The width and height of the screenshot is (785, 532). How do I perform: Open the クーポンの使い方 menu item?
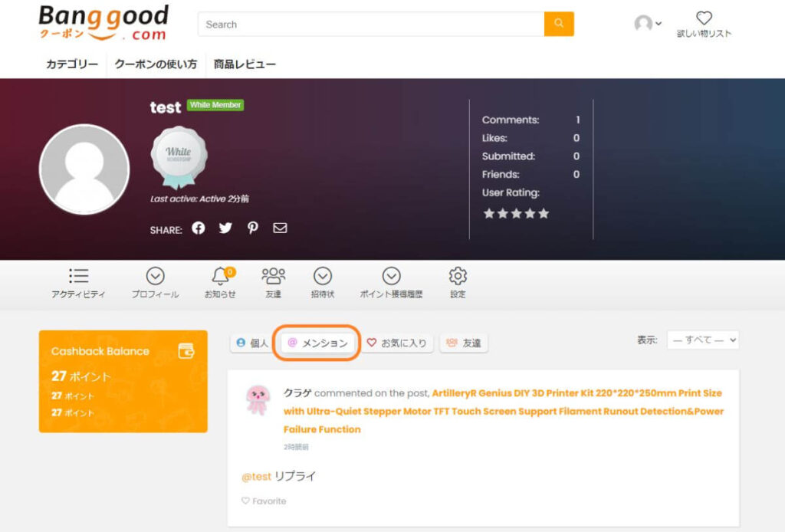156,64
